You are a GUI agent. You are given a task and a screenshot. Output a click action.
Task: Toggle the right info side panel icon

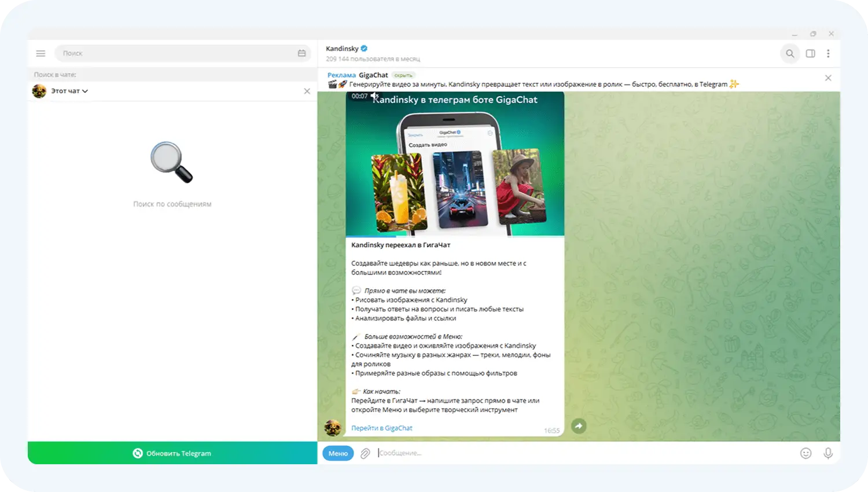pos(811,53)
